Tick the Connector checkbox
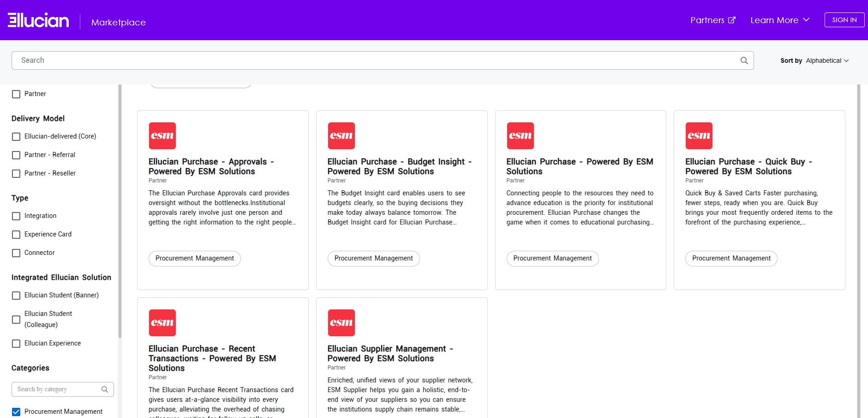Image resolution: width=868 pixels, height=418 pixels. [x=16, y=253]
